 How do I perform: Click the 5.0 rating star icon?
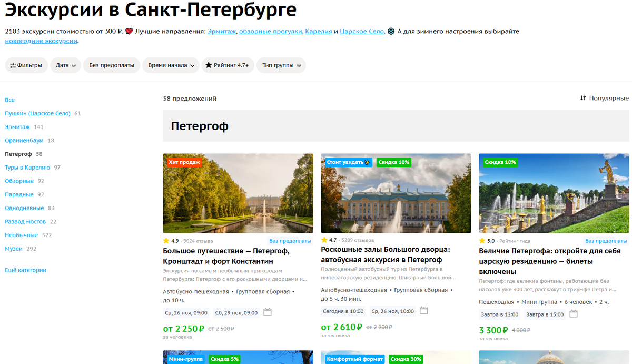pos(482,241)
